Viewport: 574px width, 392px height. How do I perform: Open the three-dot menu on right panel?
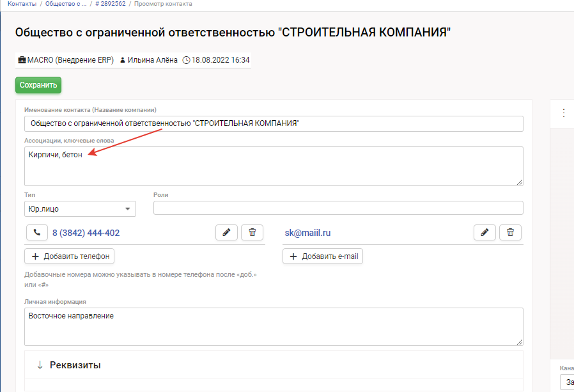pos(563,113)
